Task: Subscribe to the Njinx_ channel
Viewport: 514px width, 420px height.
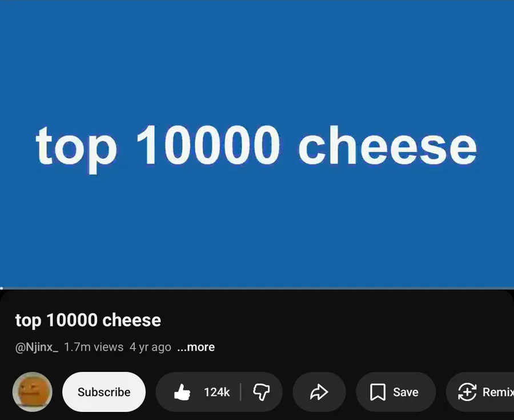Action: (104, 392)
